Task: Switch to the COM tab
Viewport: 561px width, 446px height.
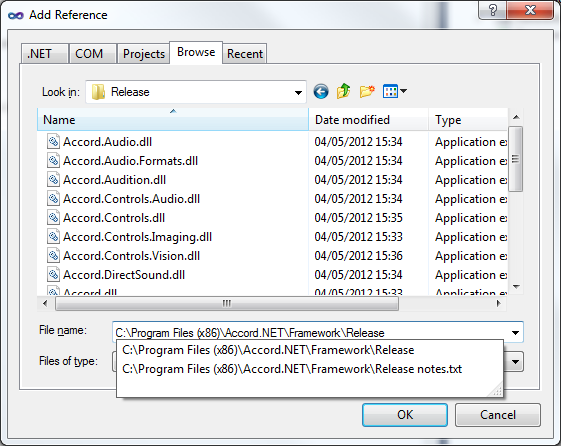Action: (93, 54)
